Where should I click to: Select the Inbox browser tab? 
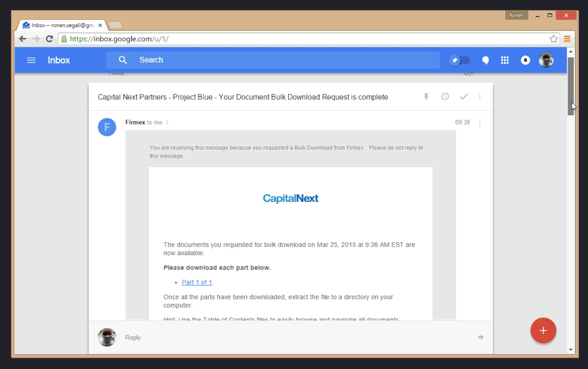tap(62, 25)
